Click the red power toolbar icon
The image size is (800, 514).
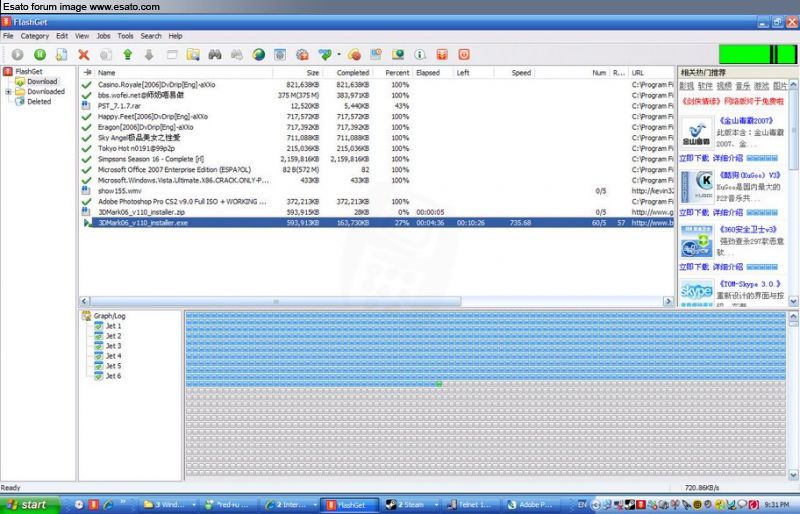point(464,54)
